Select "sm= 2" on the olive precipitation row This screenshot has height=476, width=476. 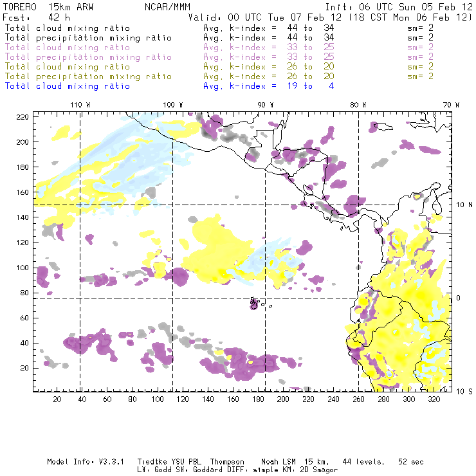click(421, 76)
